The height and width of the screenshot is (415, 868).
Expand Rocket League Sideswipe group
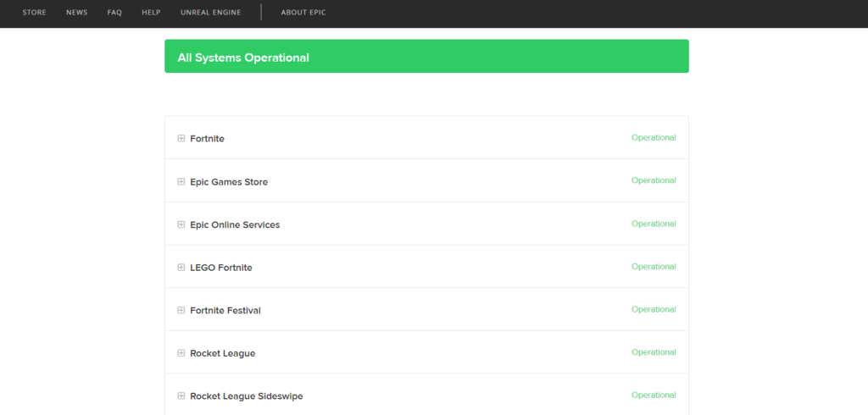pos(181,396)
